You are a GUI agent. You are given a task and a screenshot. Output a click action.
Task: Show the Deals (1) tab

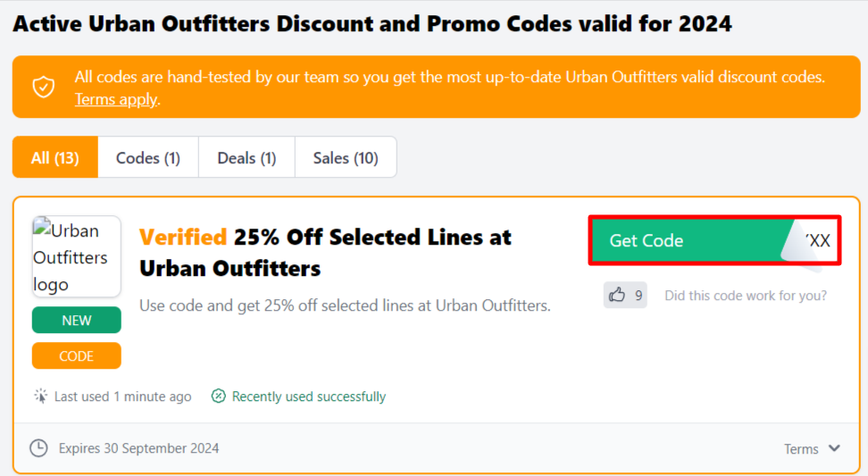[x=246, y=158]
